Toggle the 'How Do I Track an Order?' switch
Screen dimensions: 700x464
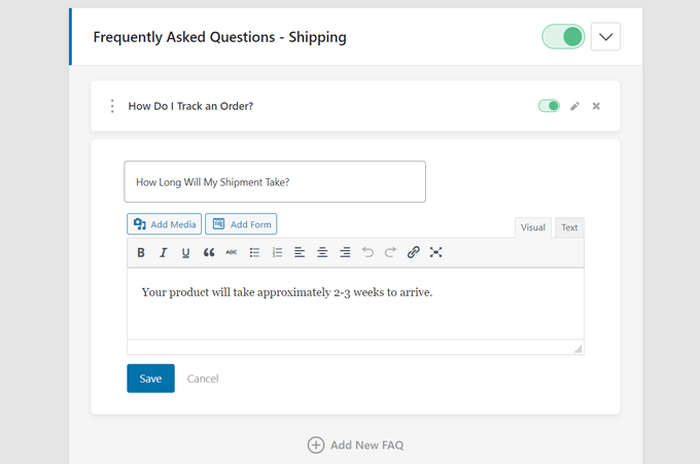549,106
